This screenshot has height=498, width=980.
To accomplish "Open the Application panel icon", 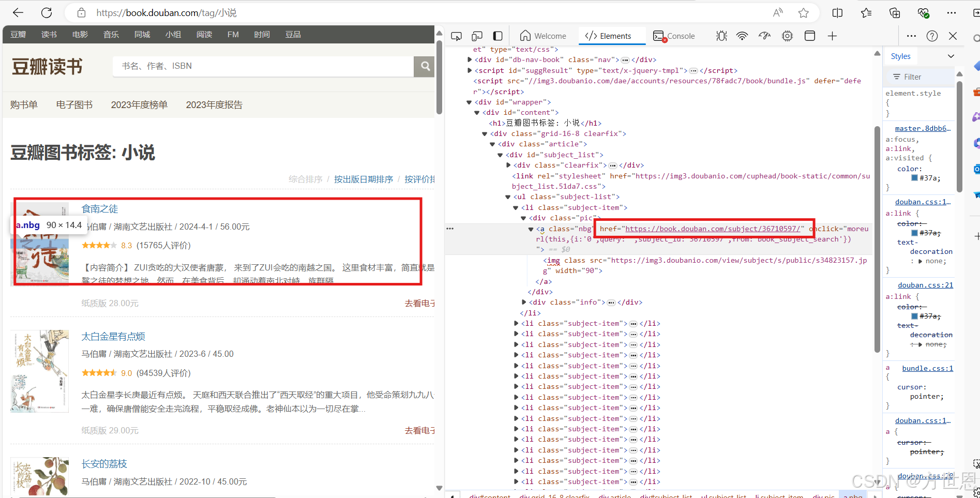I will pyautogui.click(x=810, y=36).
